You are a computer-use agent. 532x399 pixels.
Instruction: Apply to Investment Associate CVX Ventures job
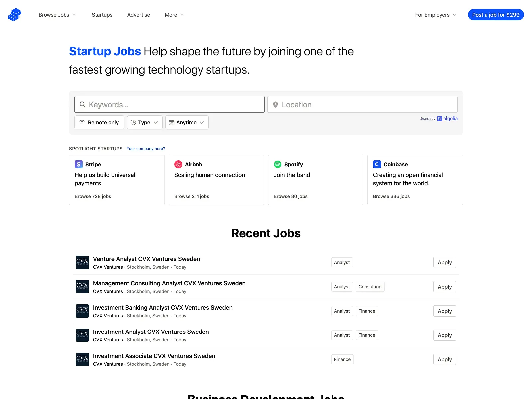(445, 359)
